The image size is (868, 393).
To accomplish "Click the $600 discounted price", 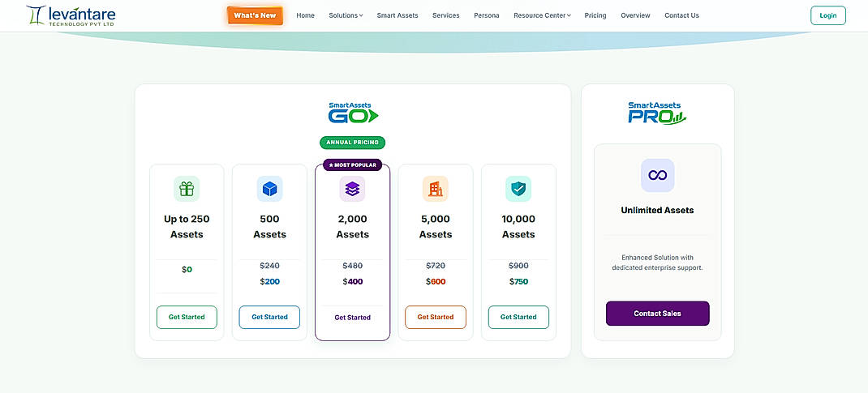I will point(436,281).
